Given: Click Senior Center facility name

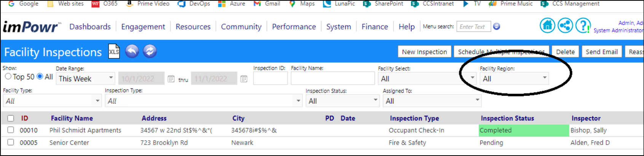Looking at the screenshot, I should click(69, 142).
